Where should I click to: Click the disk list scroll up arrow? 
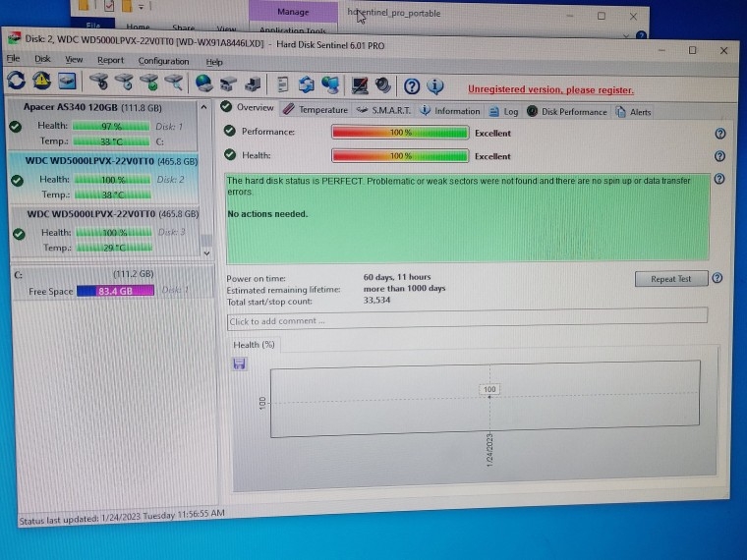tap(203, 107)
